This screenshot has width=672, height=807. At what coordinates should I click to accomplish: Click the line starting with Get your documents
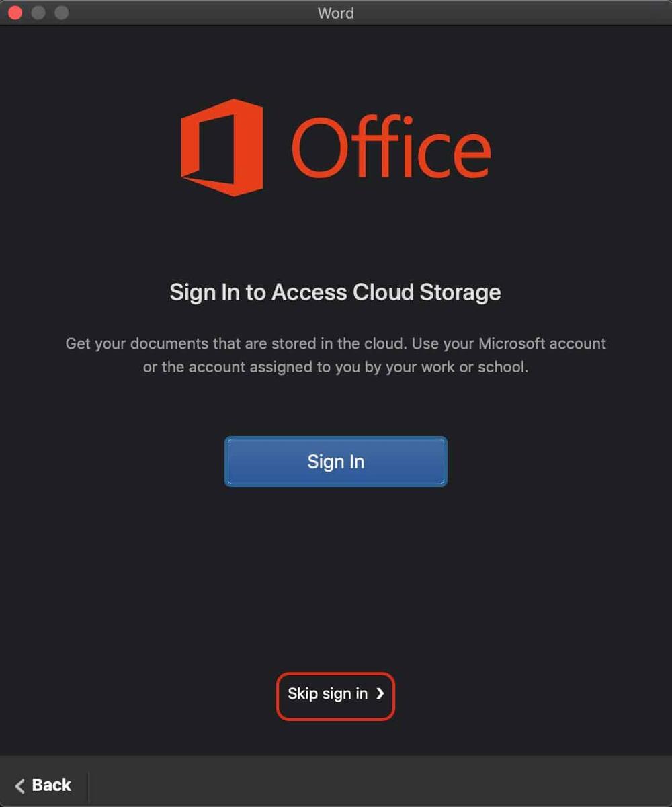pos(335,343)
